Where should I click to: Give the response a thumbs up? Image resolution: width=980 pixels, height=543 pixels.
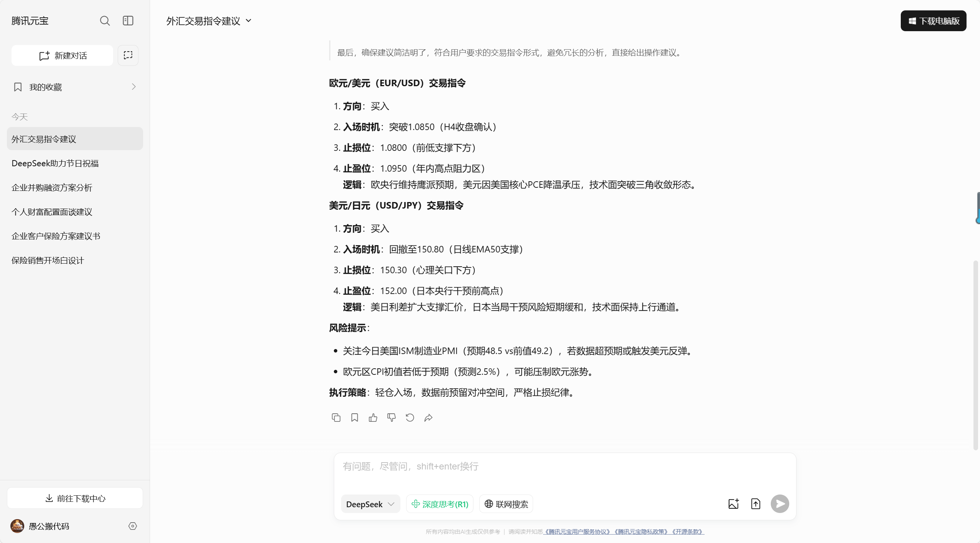coord(373,418)
